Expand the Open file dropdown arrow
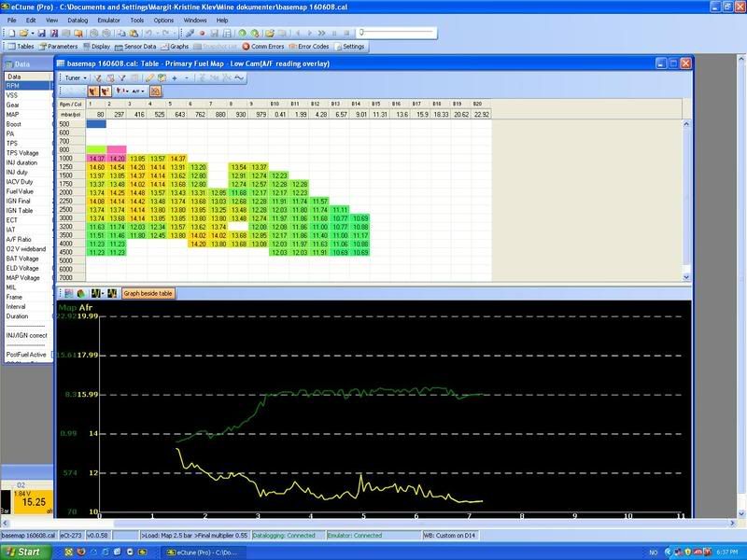Viewport: 747px width, 560px height. pyautogui.click(x=32, y=34)
